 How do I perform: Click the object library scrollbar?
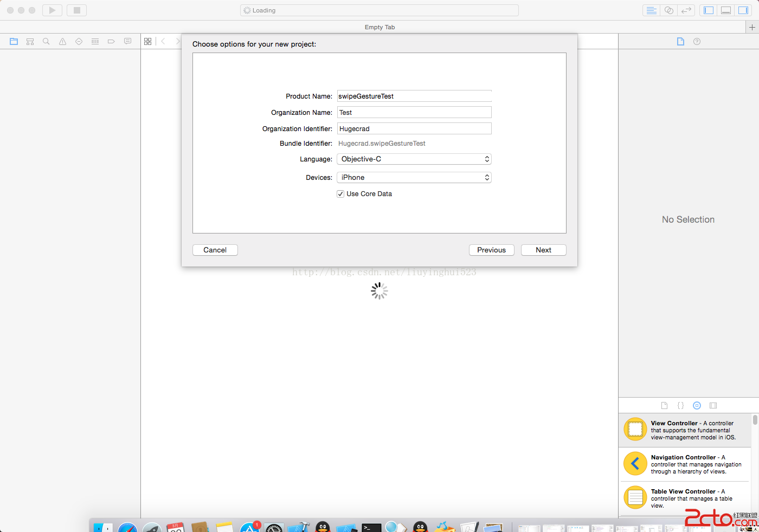(755, 420)
